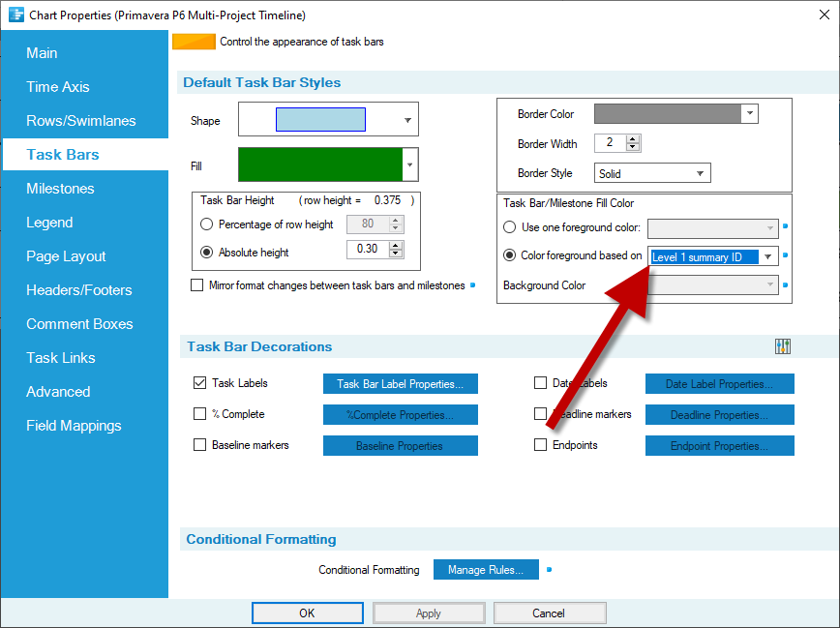Open the Rows/Swimlanes tab
This screenshot has width=840, height=628.
point(81,121)
